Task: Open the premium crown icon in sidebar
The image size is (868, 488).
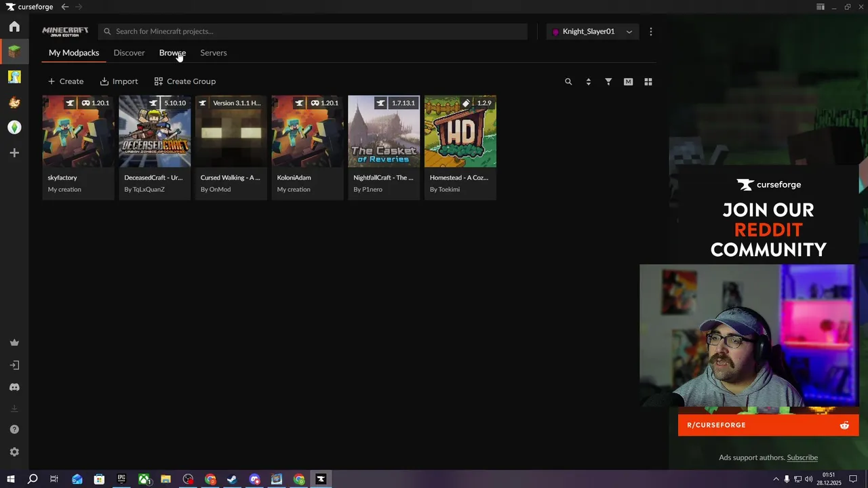Action: (x=14, y=343)
